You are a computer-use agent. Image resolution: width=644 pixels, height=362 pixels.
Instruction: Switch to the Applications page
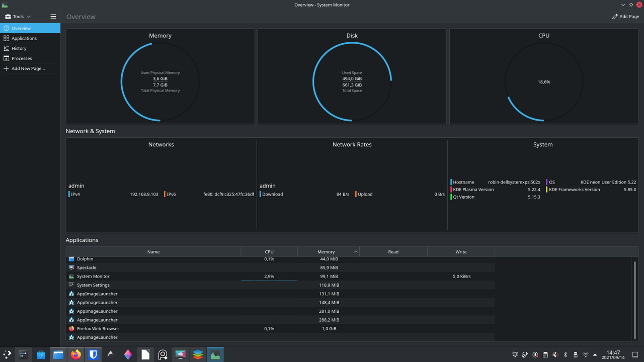pos(30,38)
